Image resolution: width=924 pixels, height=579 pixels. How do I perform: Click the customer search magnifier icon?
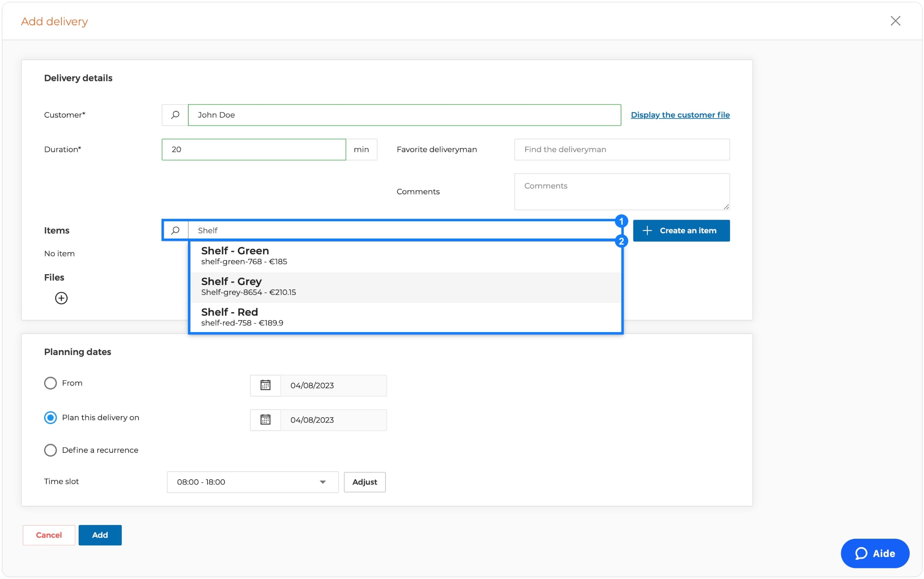pos(175,115)
